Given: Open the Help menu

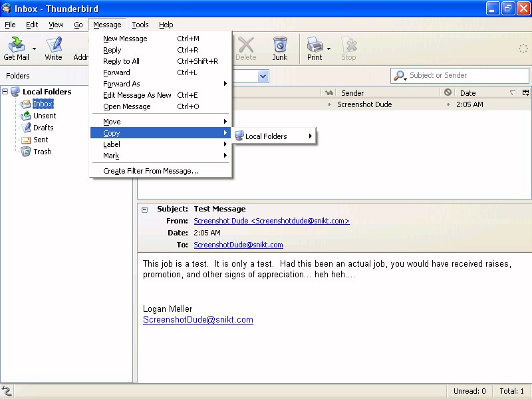Looking at the screenshot, I should 166,25.
